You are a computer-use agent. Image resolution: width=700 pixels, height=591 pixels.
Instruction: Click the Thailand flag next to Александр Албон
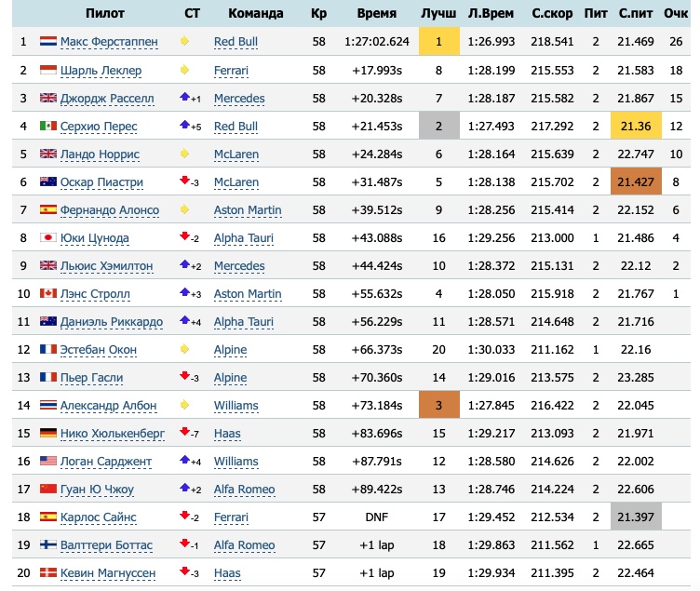coord(48,405)
